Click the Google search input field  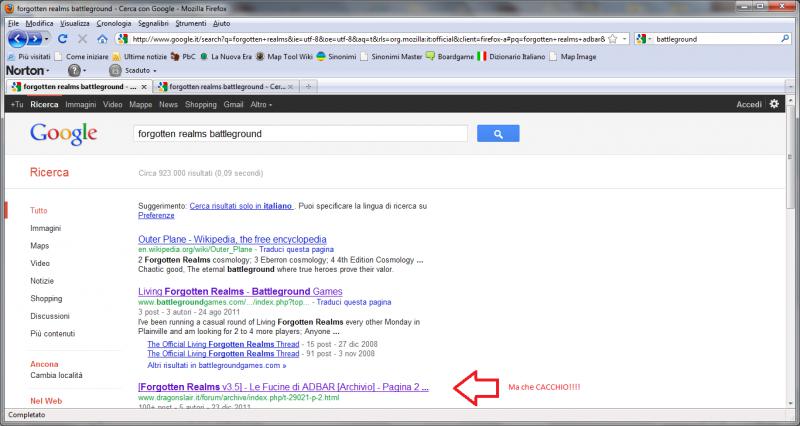300,133
